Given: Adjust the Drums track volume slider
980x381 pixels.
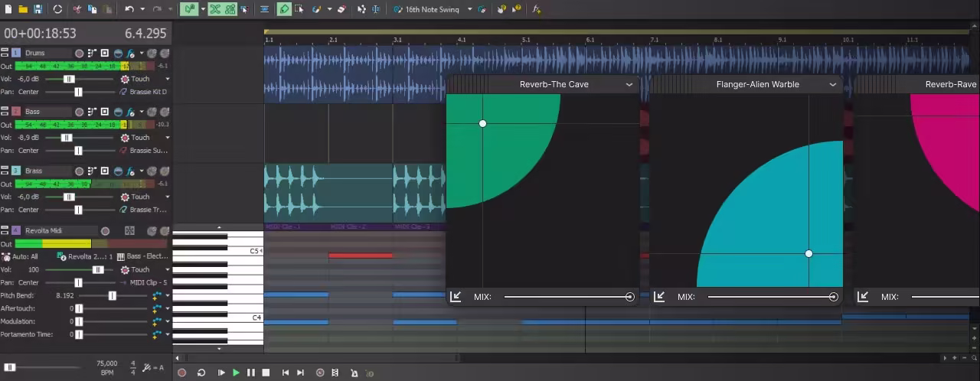Looking at the screenshot, I should (x=69, y=79).
